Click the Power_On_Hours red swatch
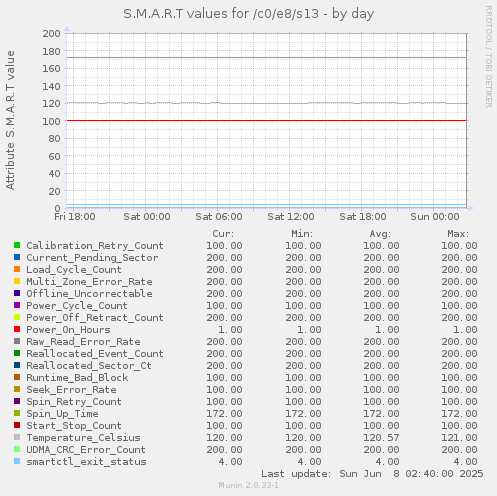The height and width of the screenshot is (496, 497). point(17,329)
